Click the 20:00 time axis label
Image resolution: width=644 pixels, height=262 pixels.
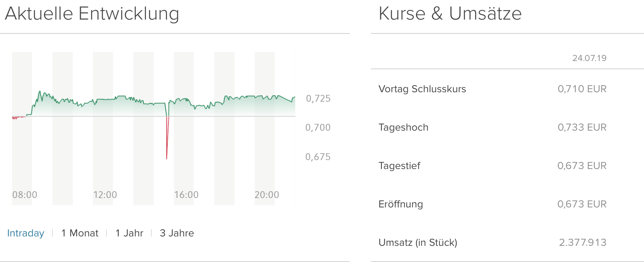pos(267,195)
